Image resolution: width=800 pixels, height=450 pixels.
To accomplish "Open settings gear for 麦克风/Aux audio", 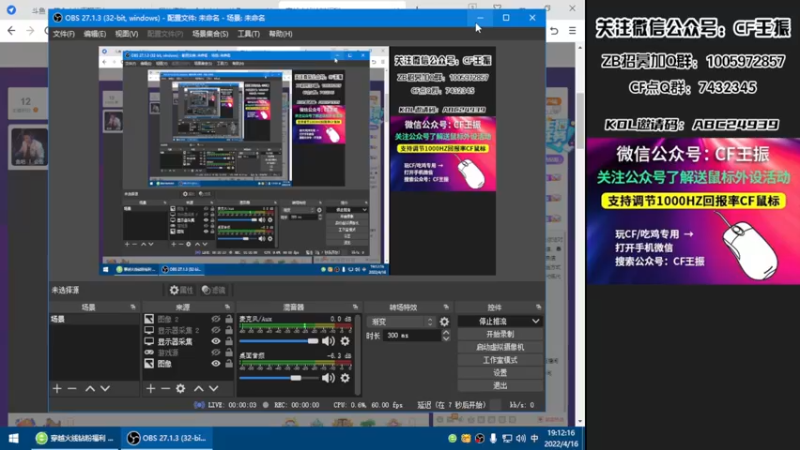I will point(345,341).
